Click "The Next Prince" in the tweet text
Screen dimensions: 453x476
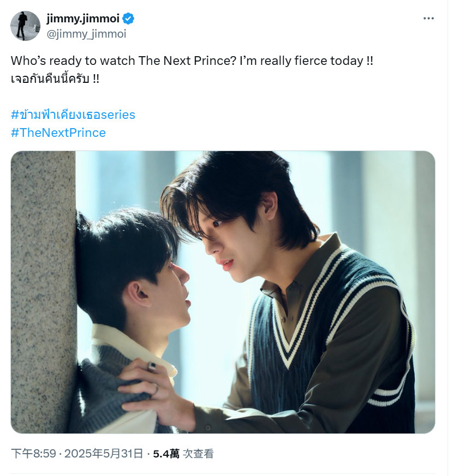point(187,61)
